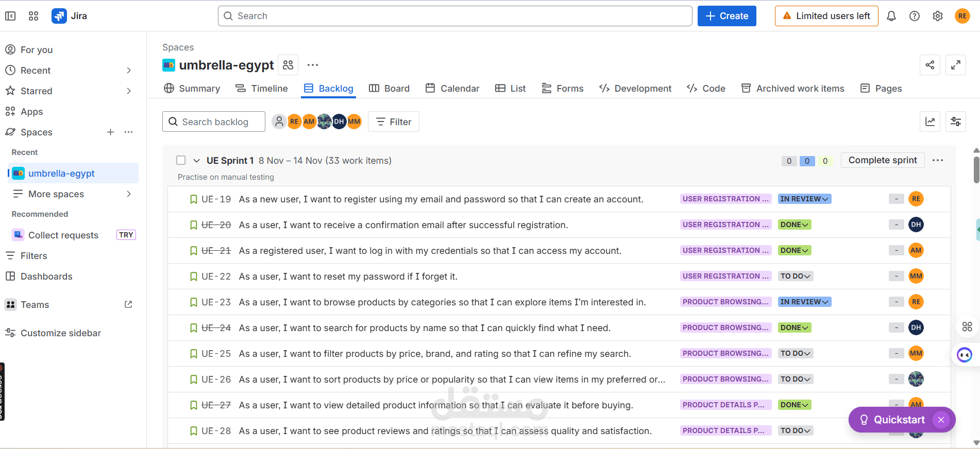Open the help question mark icon
This screenshot has height=449, width=980.
coord(914,16)
